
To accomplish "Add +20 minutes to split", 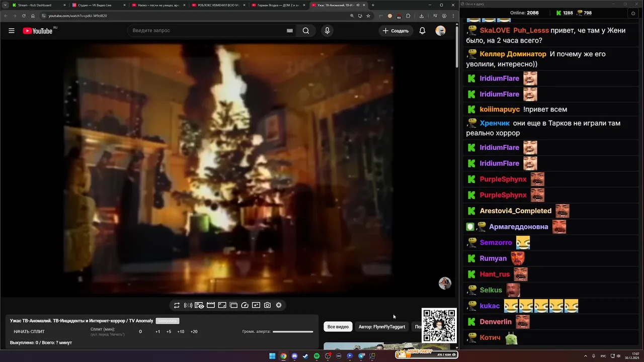I will click(x=194, y=332).
